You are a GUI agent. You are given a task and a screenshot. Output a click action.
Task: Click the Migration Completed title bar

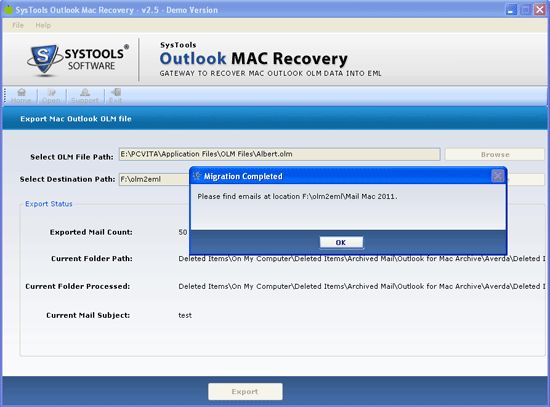tap(347, 176)
